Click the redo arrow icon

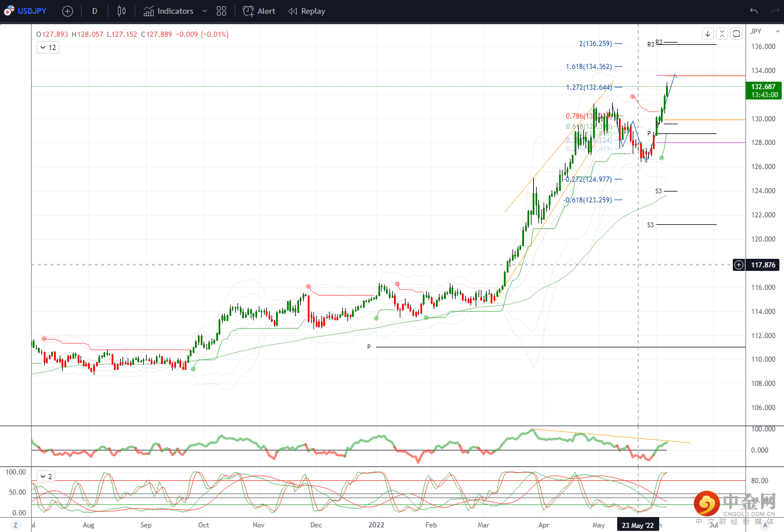tap(775, 11)
